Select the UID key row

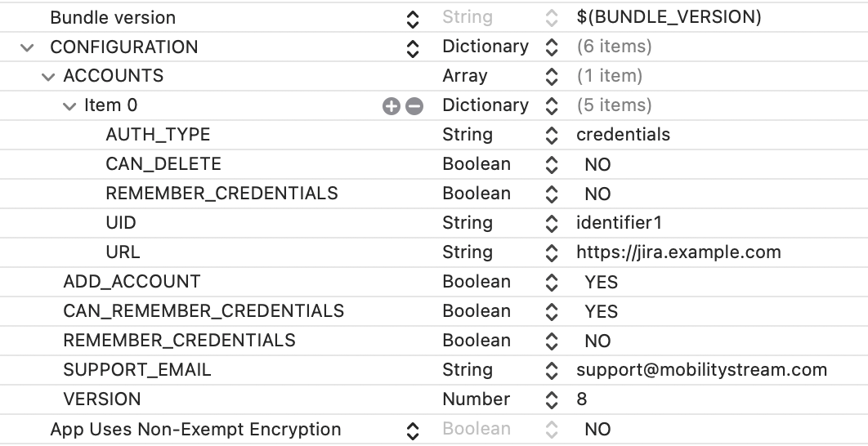point(121,223)
